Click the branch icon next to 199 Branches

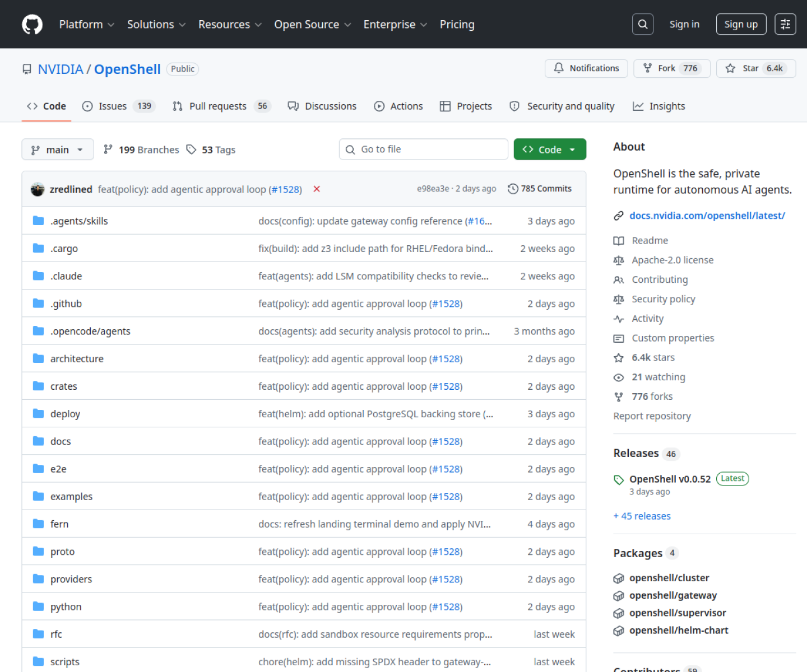point(108,150)
